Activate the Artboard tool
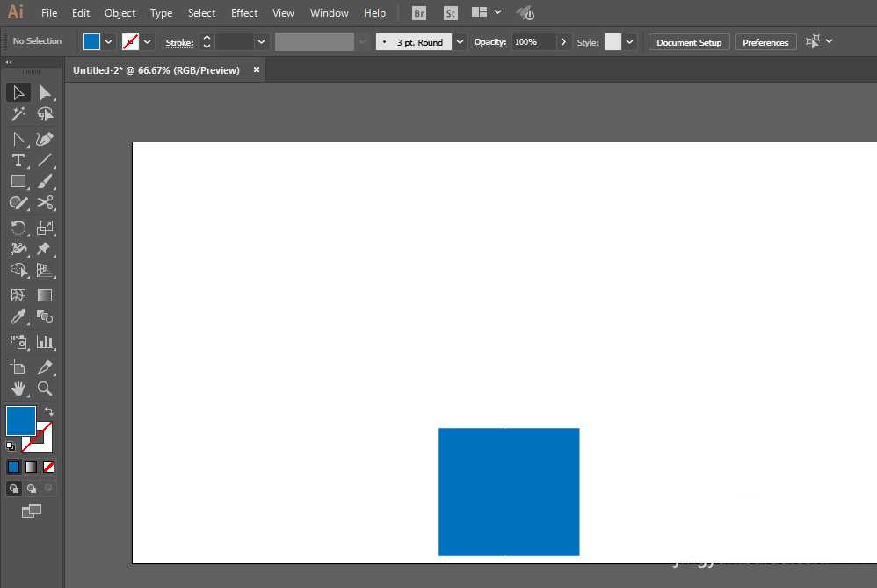The height and width of the screenshot is (588, 877). click(x=18, y=367)
